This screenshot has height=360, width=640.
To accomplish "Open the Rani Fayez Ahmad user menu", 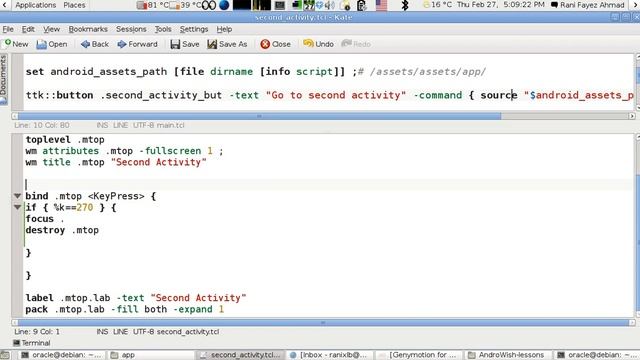I will pyautogui.click(x=587, y=5).
